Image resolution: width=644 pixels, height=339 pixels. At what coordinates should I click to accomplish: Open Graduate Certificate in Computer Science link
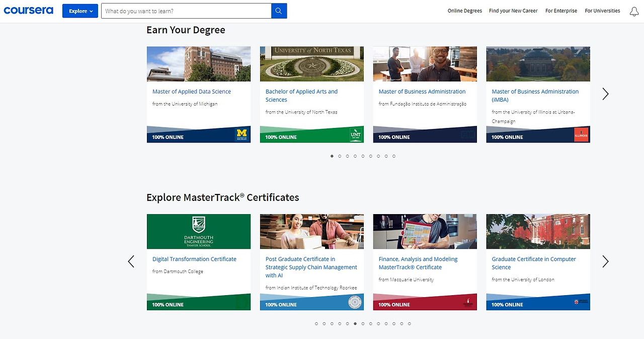(534, 263)
